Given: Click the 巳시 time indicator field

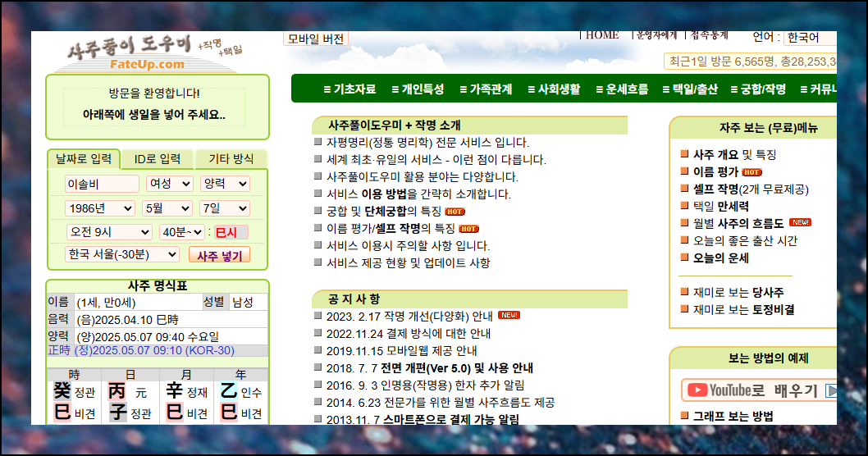Looking at the screenshot, I should point(231,232).
